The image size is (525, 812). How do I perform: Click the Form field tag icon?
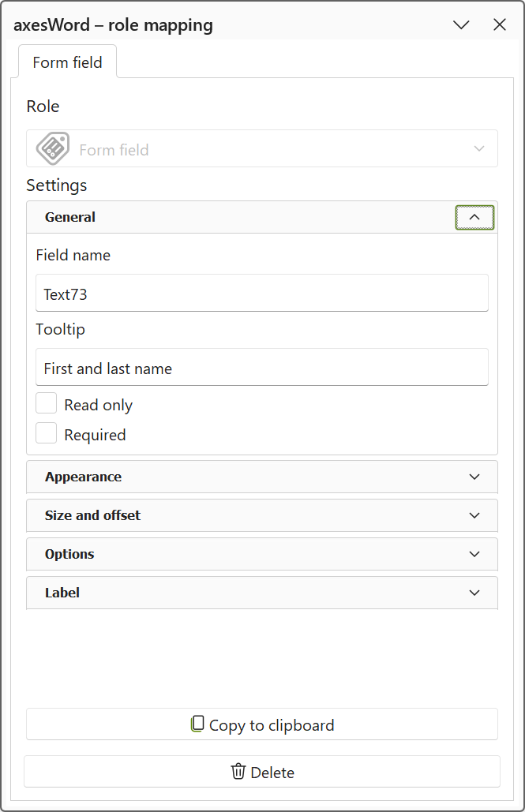pyautogui.click(x=53, y=148)
